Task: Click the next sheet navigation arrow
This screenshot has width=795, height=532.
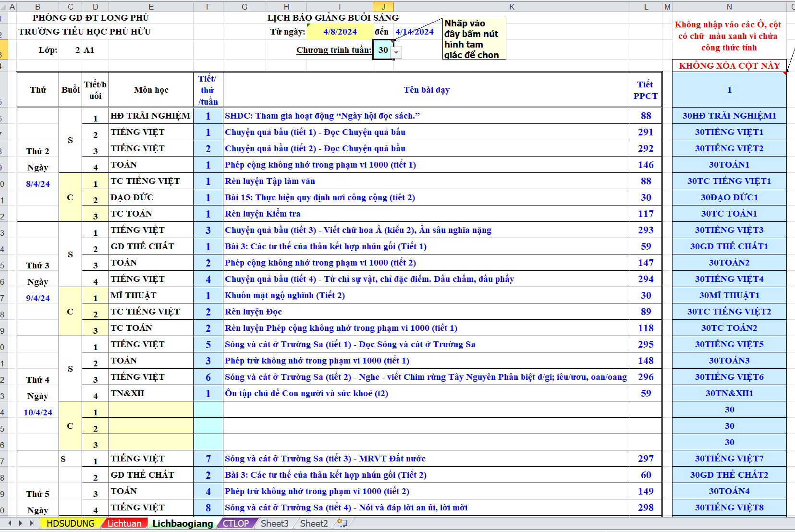Action: [x=21, y=523]
